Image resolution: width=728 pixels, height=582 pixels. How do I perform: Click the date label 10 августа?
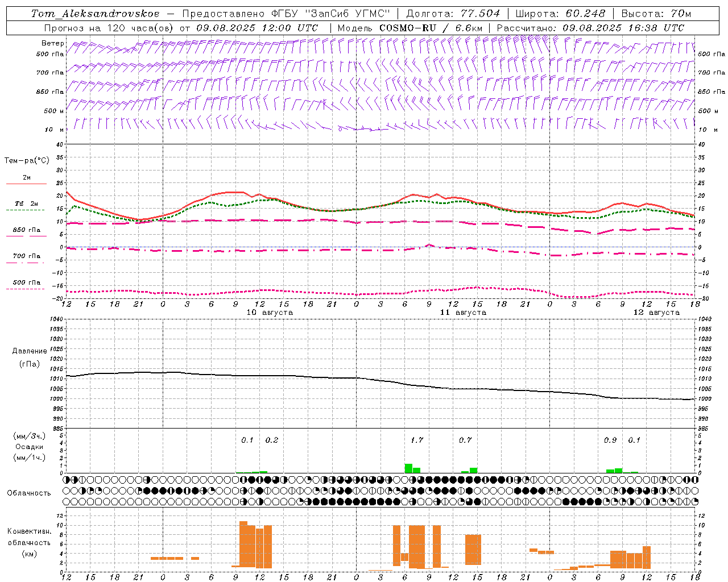click(270, 313)
